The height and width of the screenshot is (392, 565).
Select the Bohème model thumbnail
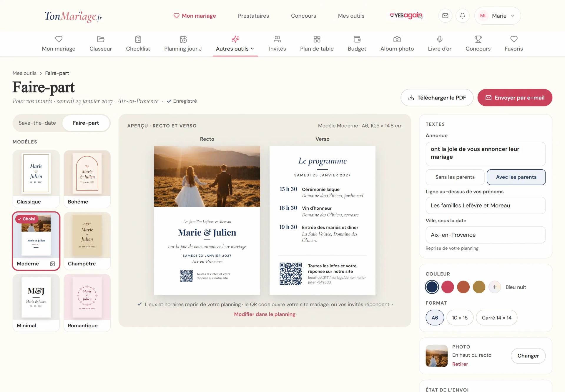87,179
